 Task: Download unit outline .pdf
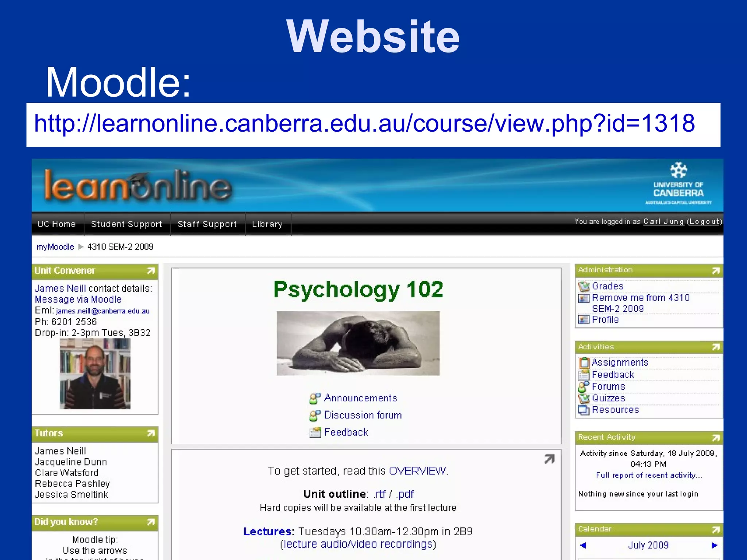pyautogui.click(x=405, y=494)
